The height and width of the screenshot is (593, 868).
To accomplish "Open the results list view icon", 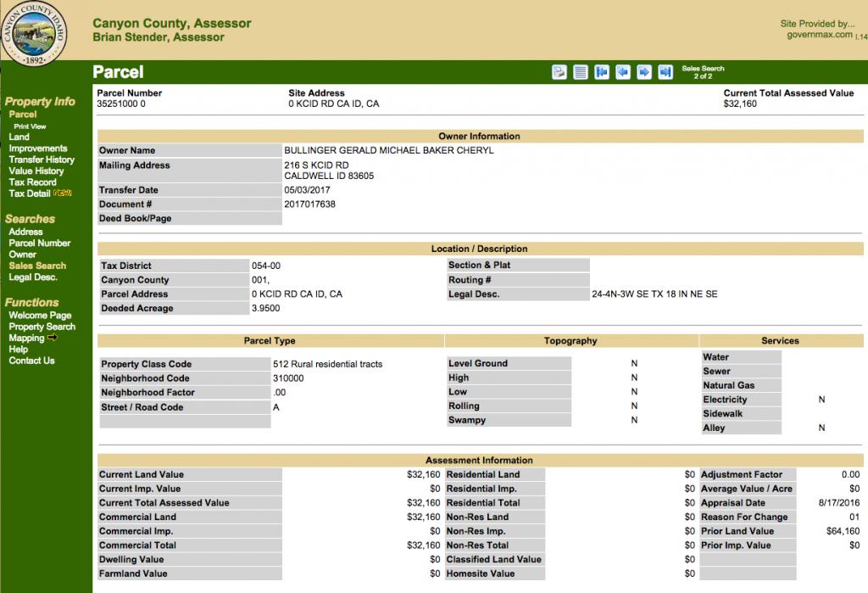I will tap(581, 72).
